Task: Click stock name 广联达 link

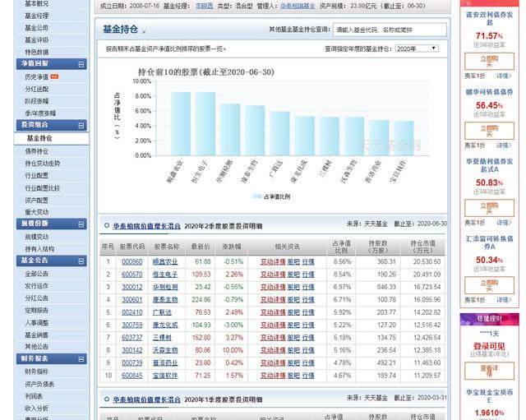Action: tap(162, 312)
